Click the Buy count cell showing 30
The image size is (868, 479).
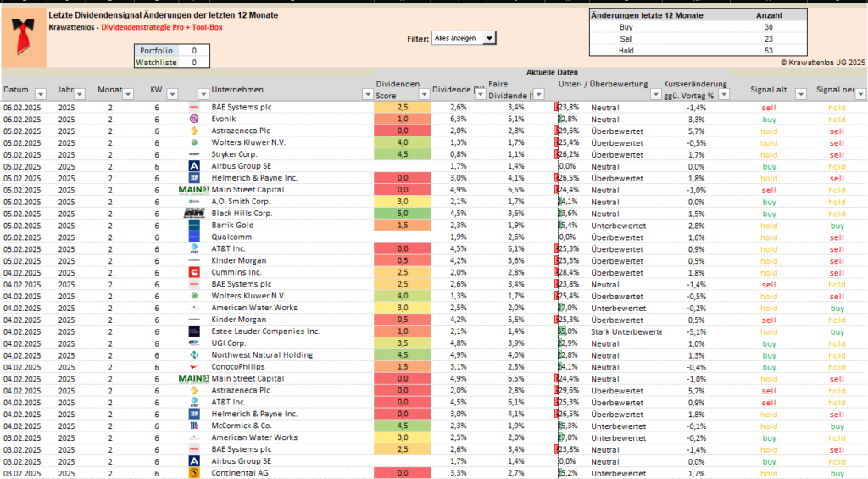click(768, 27)
